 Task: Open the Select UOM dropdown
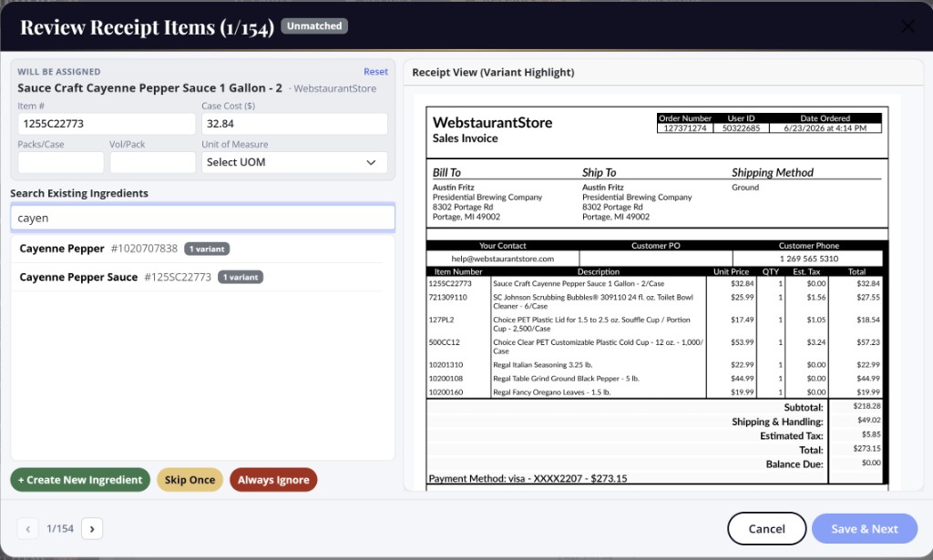(294, 162)
